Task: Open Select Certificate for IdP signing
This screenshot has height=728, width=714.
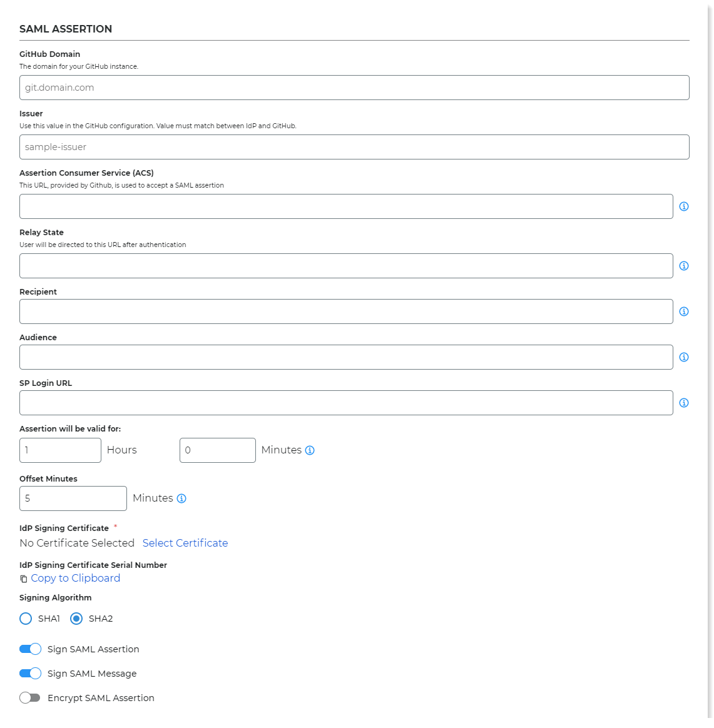Action: tap(185, 543)
